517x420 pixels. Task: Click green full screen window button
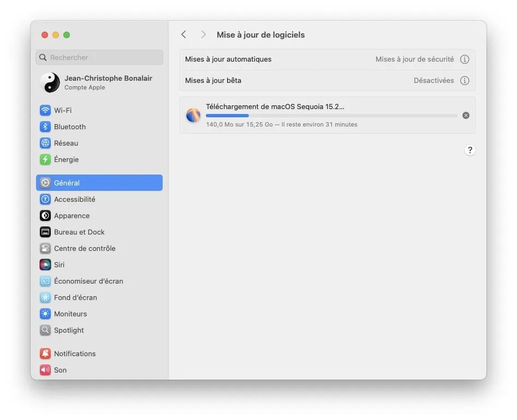pos(67,35)
